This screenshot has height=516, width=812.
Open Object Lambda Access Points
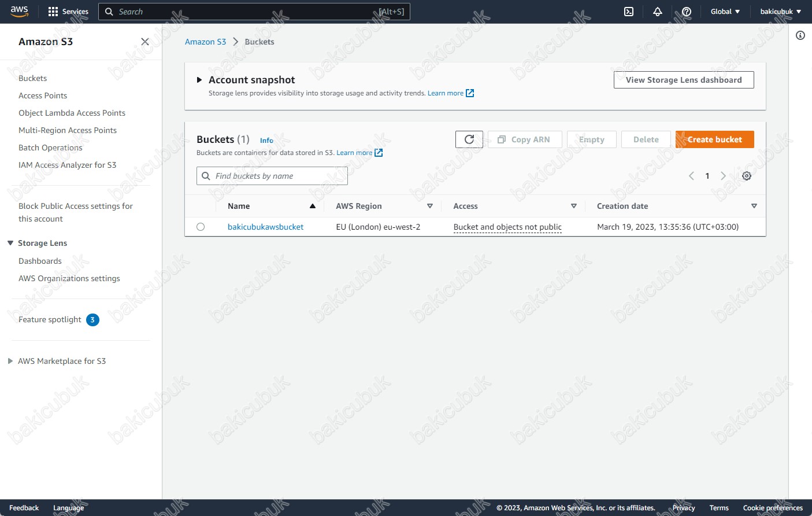[72, 113]
